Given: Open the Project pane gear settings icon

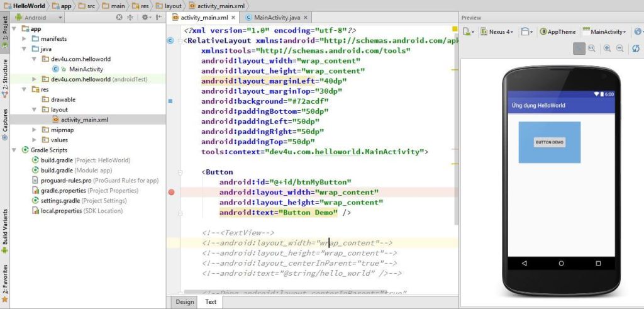Looking at the screenshot, I should (x=146, y=18).
